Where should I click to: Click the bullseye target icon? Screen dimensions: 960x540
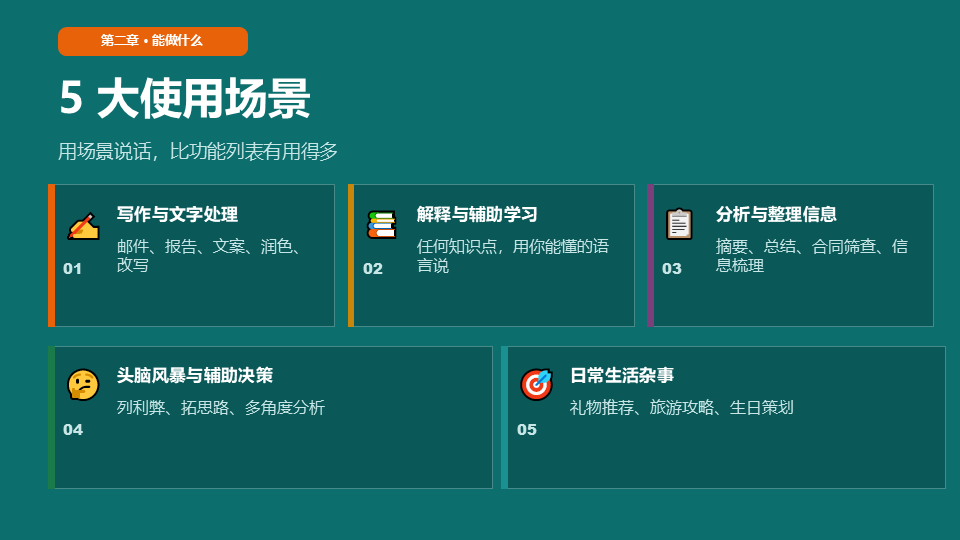coord(536,384)
